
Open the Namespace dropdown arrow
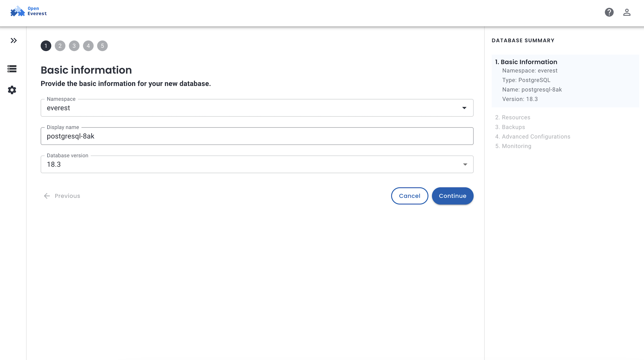(x=464, y=108)
